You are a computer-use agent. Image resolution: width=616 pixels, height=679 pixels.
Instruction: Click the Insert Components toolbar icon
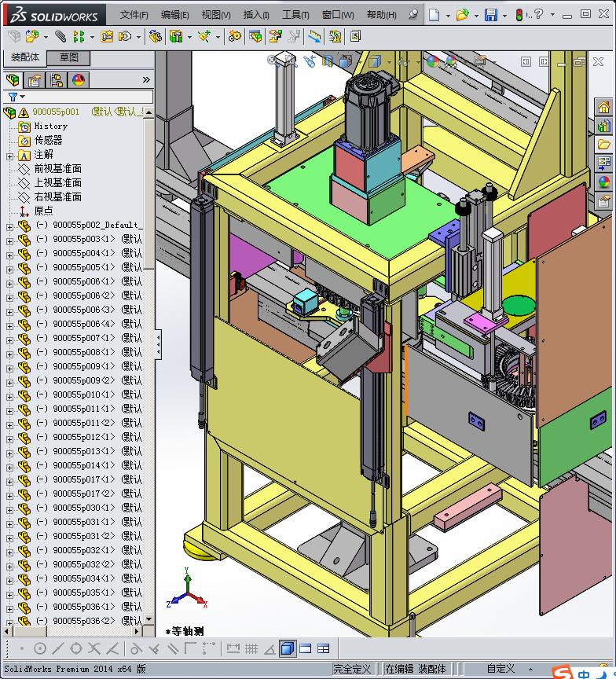[x=31, y=36]
